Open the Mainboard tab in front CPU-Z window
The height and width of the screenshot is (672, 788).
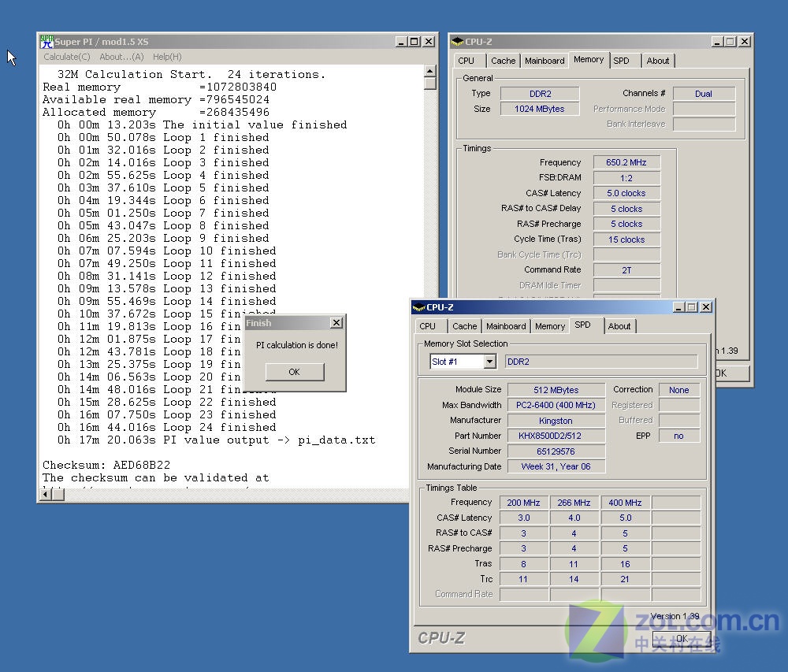point(506,326)
